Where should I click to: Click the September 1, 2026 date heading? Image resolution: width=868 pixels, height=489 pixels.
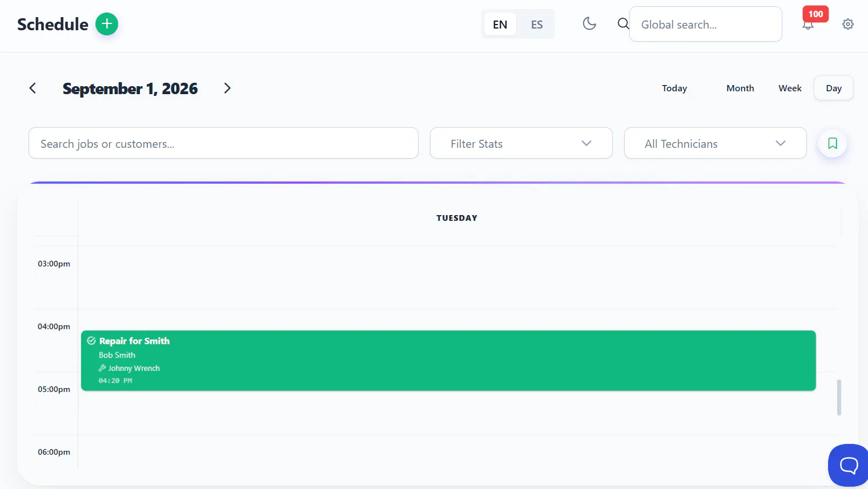point(130,88)
